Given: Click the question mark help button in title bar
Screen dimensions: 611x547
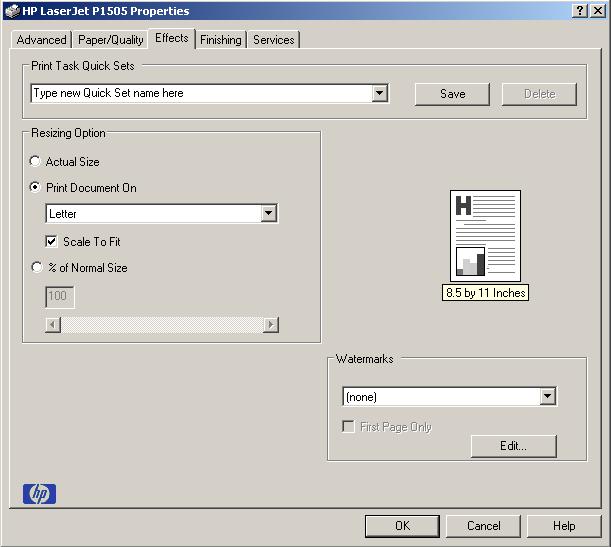Looking at the screenshot, I should click(x=580, y=11).
